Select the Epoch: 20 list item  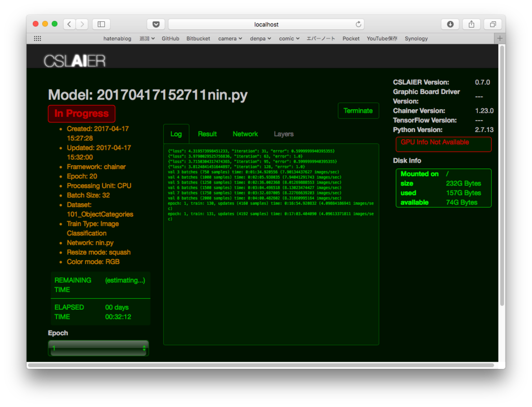pyautogui.click(x=82, y=176)
